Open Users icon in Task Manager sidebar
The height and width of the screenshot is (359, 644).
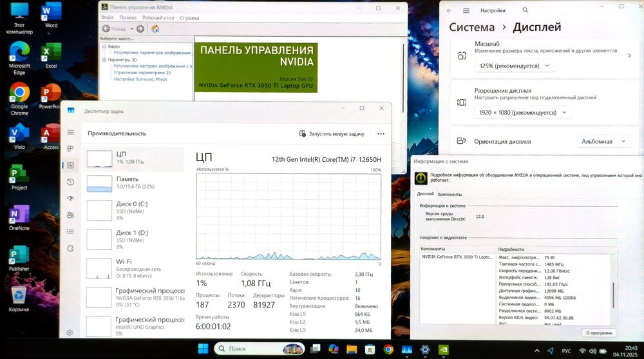point(71,215)
